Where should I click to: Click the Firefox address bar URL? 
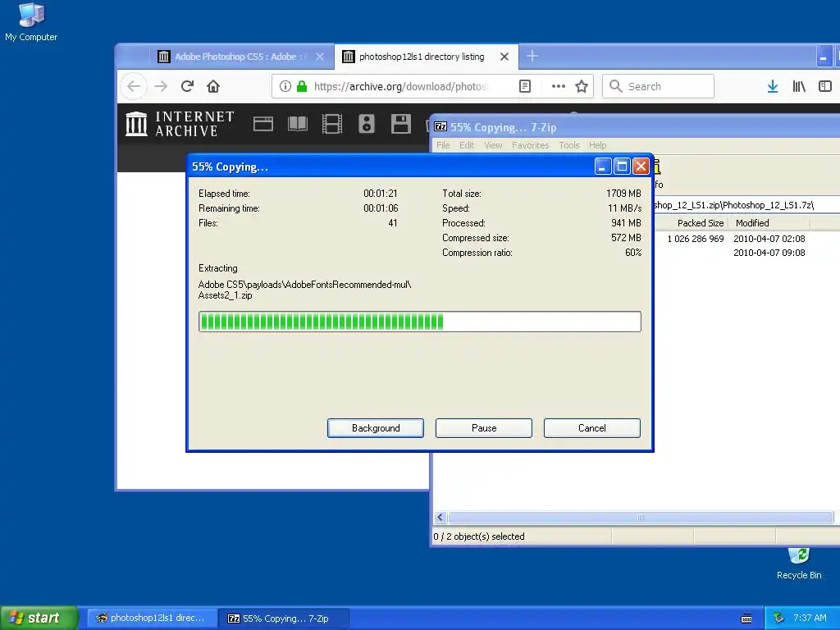point(400,86)
